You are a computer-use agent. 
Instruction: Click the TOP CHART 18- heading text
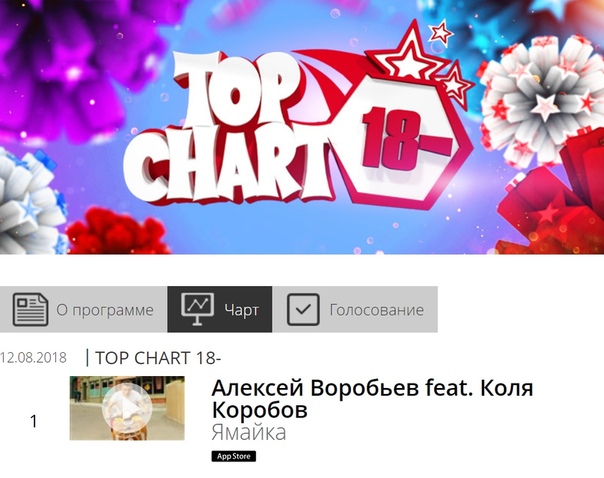click(158, 358)
